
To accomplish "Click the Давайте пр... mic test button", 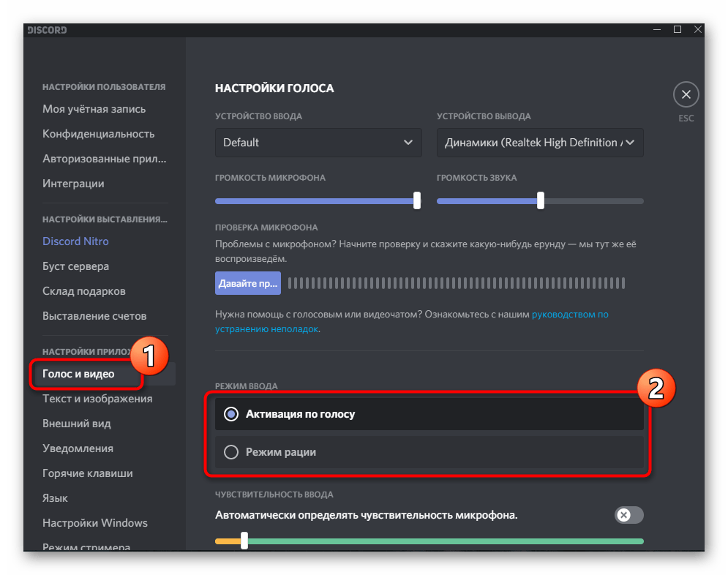I will [248, 283].
